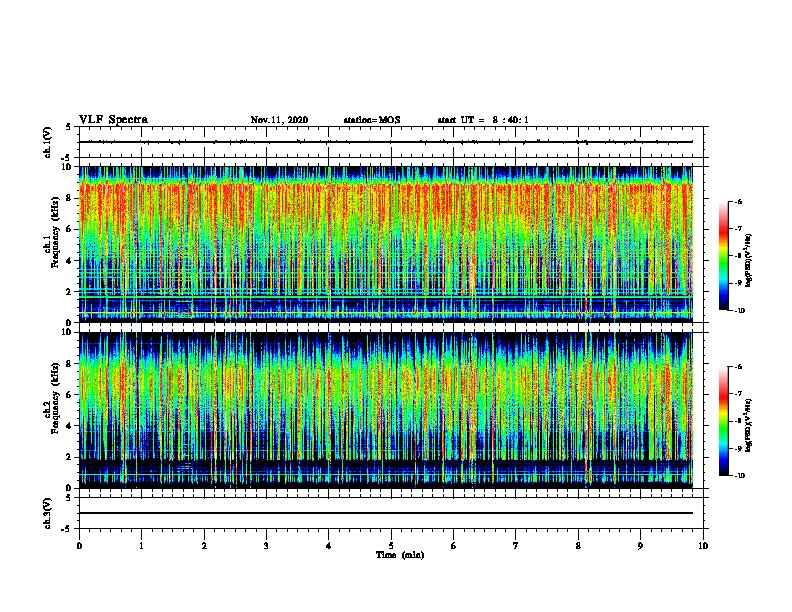Select the ch.2 "Frequency (kHz)" axis label
The image size is (792, 612).
pos(55,398)
